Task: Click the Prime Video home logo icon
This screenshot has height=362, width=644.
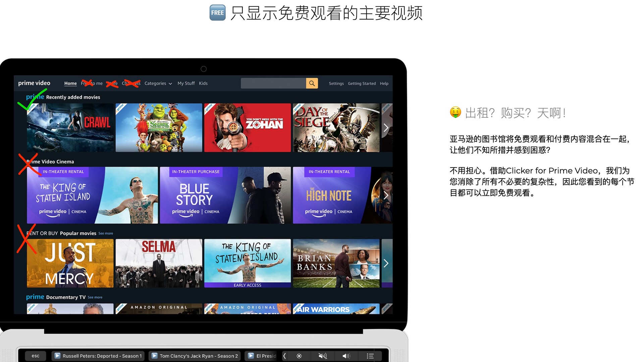Action: click(x=35, y=83)
